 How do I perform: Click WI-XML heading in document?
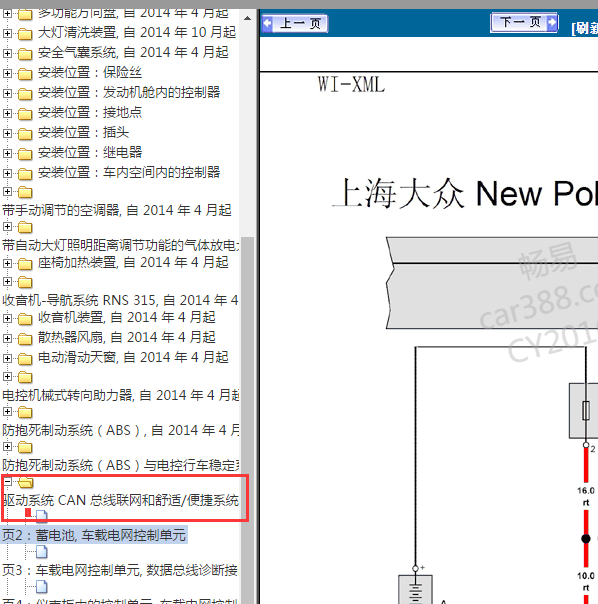(x=351, y=84)
